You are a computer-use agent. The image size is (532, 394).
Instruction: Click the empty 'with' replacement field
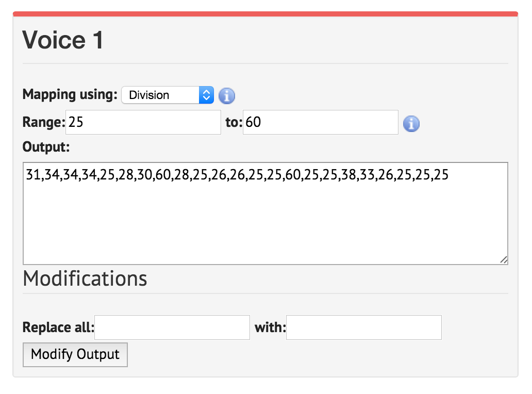click(363, 327)
